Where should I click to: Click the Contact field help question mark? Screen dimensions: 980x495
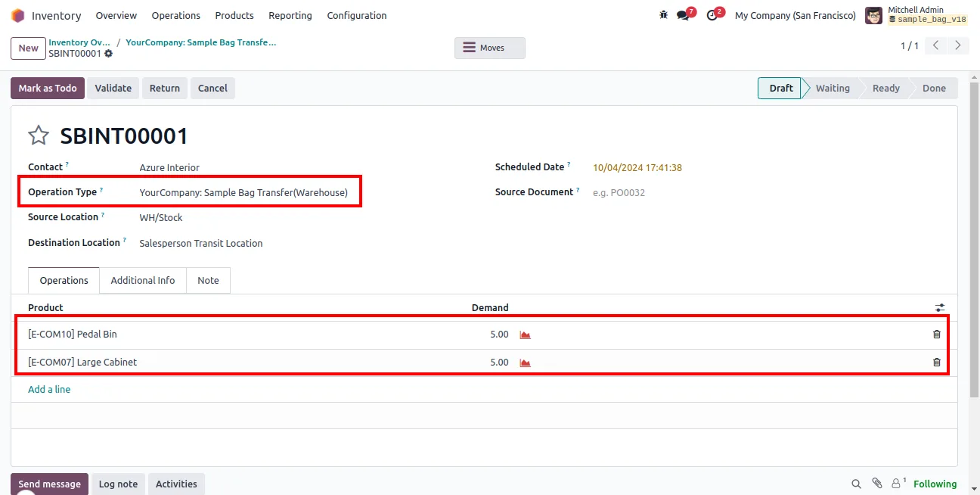tap(67, 163)
